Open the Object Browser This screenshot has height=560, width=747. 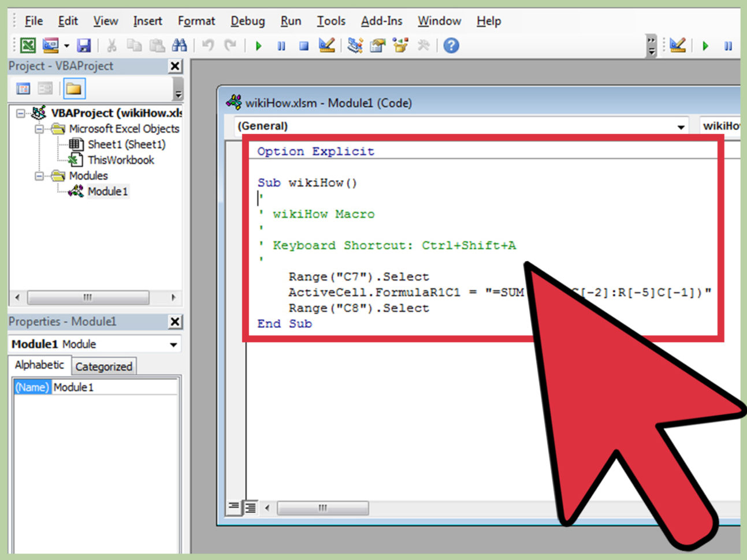coord(400,45)
